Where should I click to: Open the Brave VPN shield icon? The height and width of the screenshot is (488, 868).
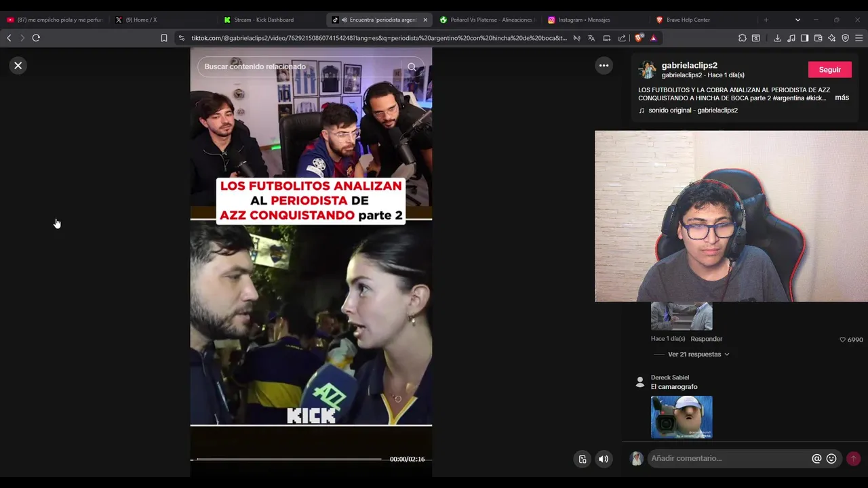pyautogui.click(x=845, y=38)
